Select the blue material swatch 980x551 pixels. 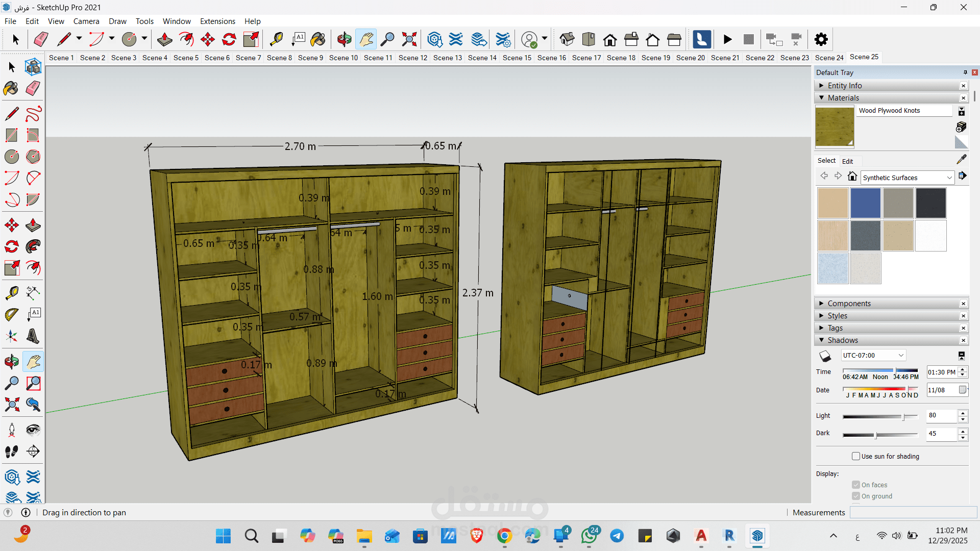pyautogui.click(x=865, y=203)
